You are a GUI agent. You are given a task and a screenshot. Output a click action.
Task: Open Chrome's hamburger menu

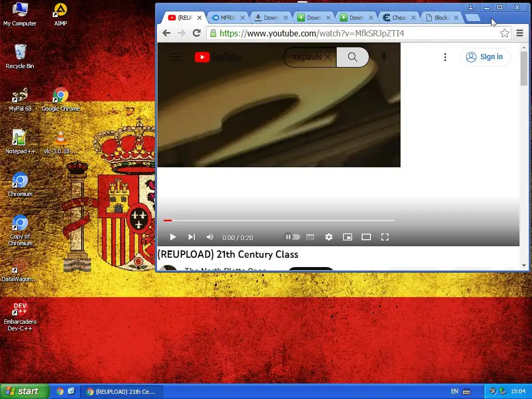pos(520,33)
